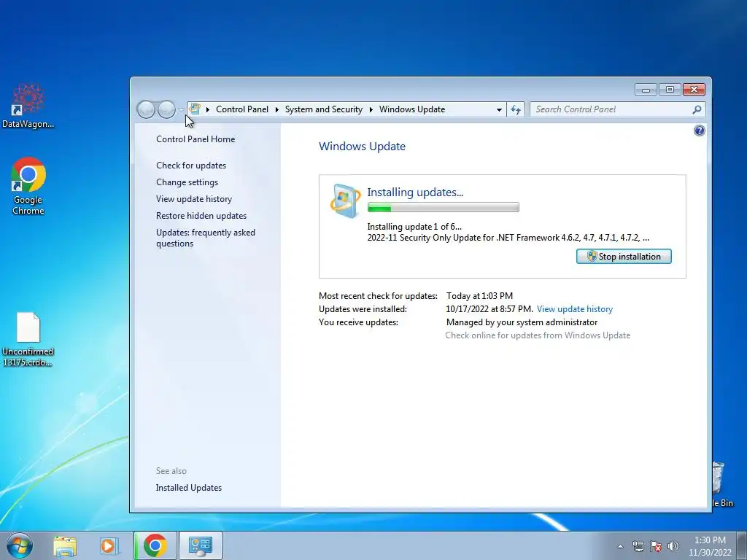Open Google Chrome desktop shortcut
747x560 pixels.
(28, 186)
